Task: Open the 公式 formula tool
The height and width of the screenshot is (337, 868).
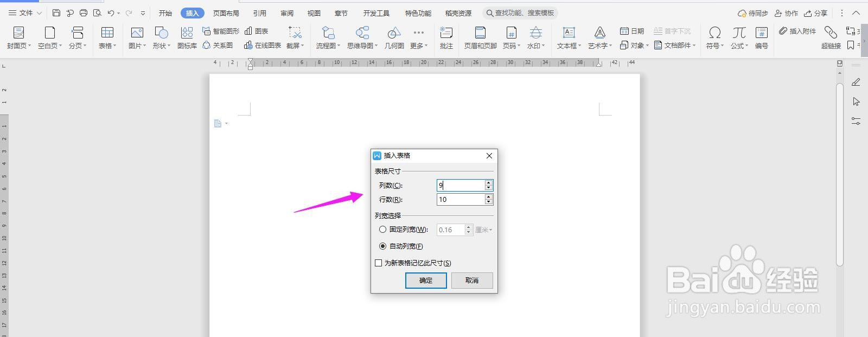Action: pos(739,38)
